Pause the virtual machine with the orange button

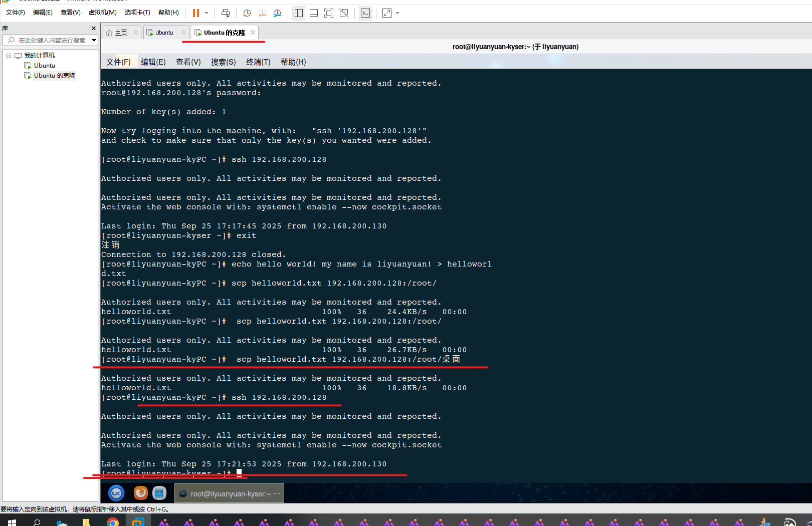click(x=196, y=13)
